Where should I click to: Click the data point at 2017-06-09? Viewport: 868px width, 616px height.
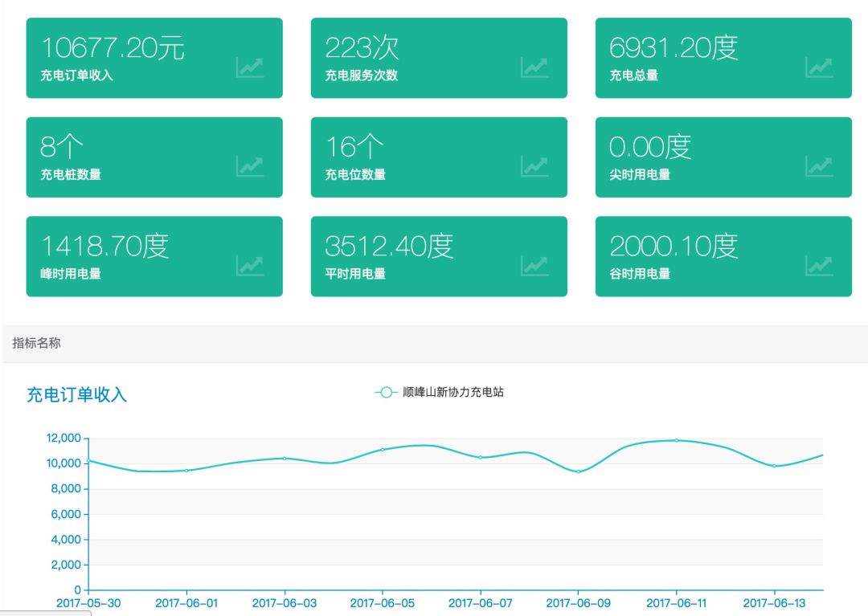click(x=578, y=471)
